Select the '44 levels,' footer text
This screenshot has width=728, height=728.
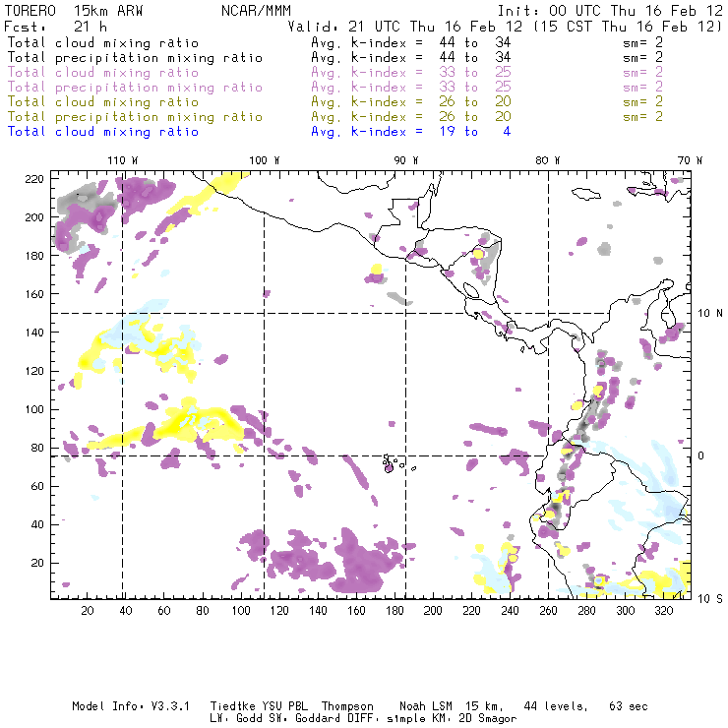pyautogui.click(x=556, y=706)
